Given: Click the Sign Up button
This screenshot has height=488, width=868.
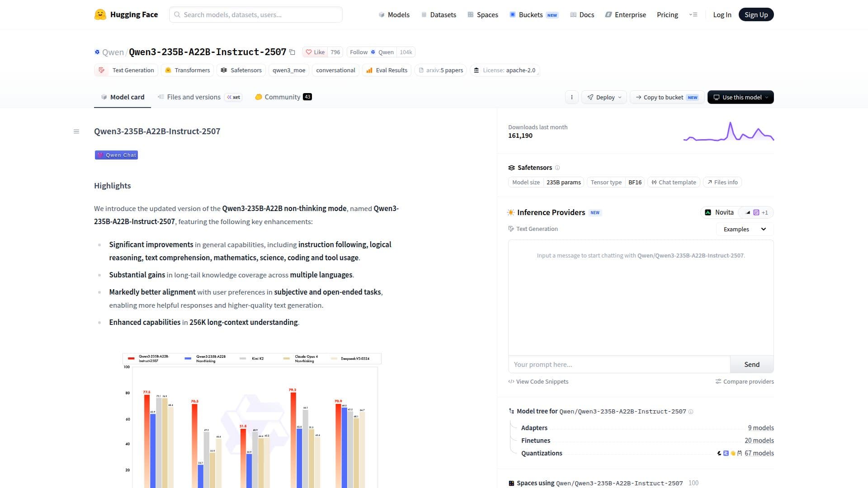Looking at the screenshot, I should click(x=756, y=14).
